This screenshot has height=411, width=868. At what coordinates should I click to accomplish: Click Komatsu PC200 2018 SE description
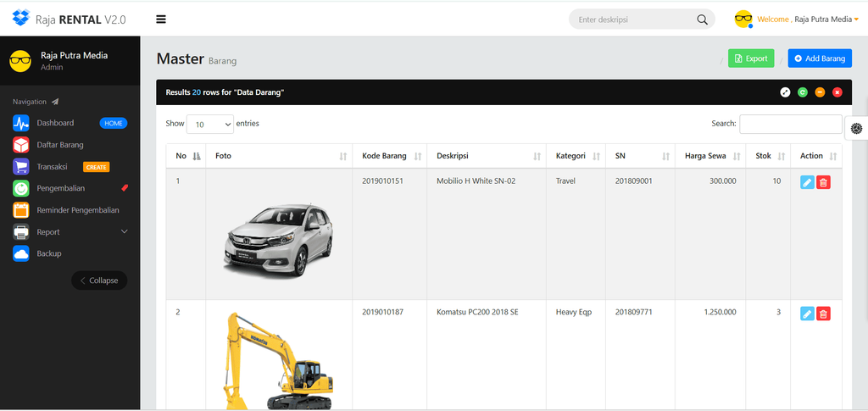pos(477,312)
